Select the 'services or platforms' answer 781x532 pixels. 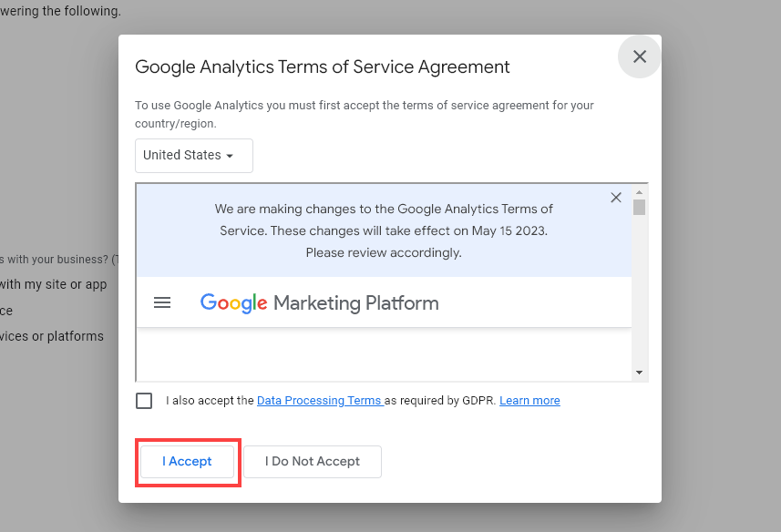[51, 336]
